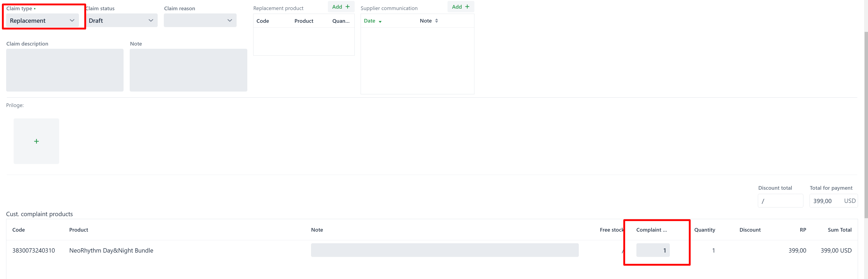Click the Product header in Replacement product table
The image size is (868, 279).
(x=304, y=21)
